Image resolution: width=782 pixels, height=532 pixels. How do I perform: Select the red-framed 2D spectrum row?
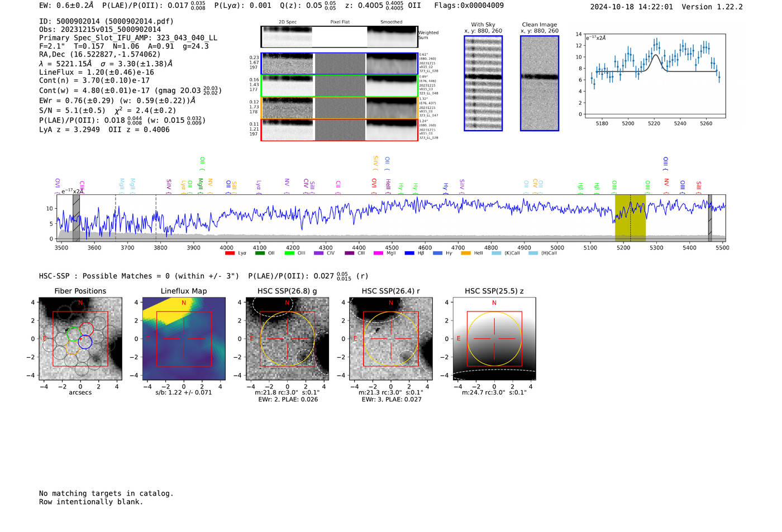coord(340,130)
